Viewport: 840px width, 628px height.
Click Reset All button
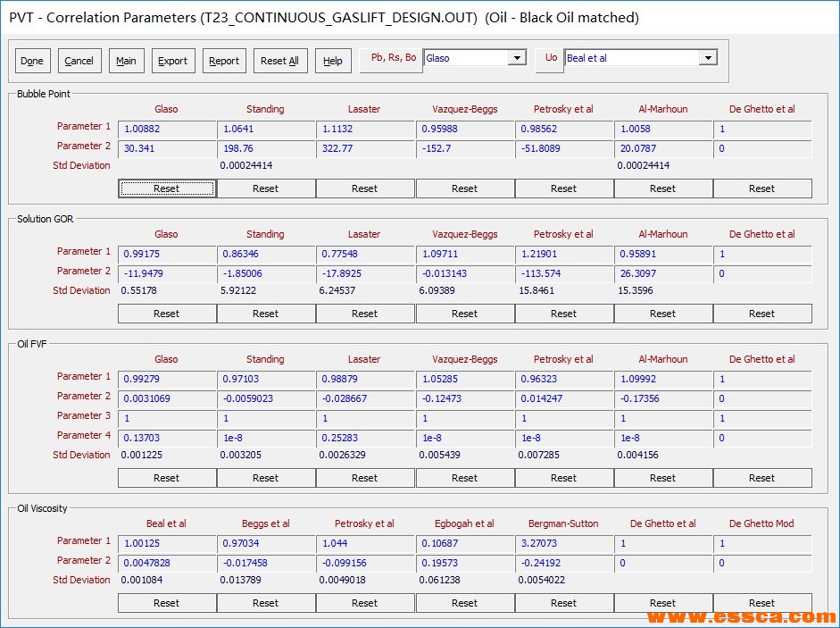279,61
